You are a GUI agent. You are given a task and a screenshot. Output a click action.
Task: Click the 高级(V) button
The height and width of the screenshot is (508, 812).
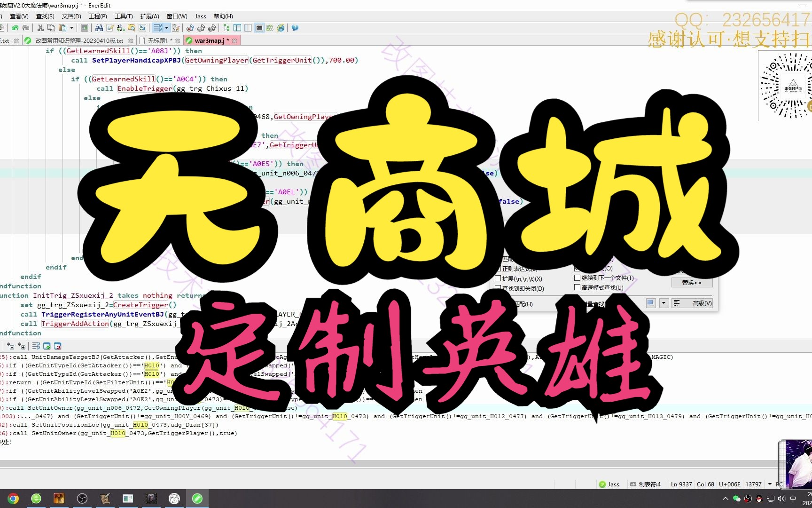pyautogui.click(x=692, y=303)
